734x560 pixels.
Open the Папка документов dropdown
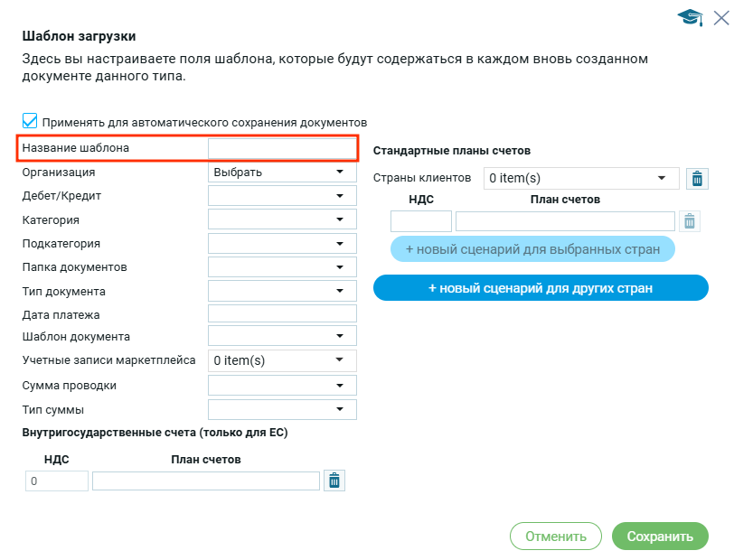coord(282,267)
